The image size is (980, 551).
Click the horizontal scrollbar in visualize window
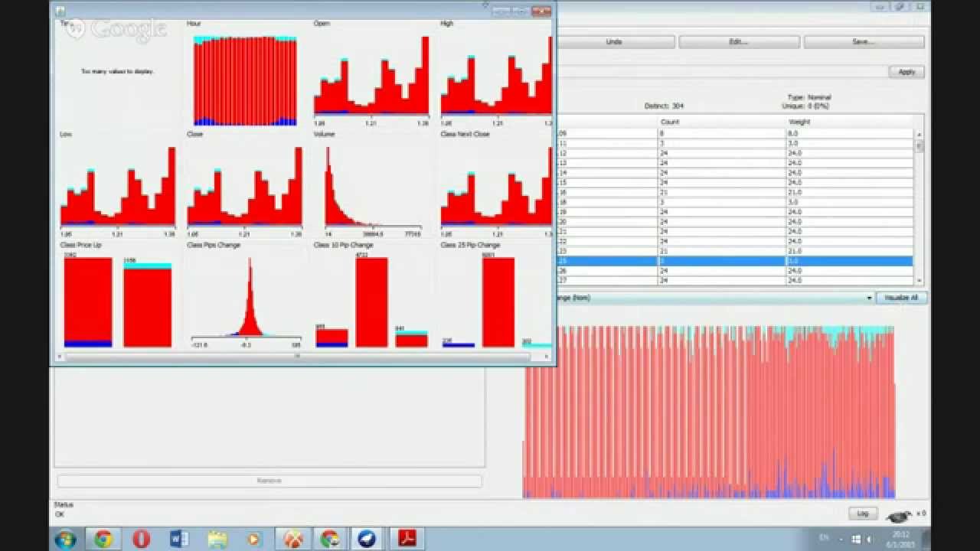tap(297, 357)
